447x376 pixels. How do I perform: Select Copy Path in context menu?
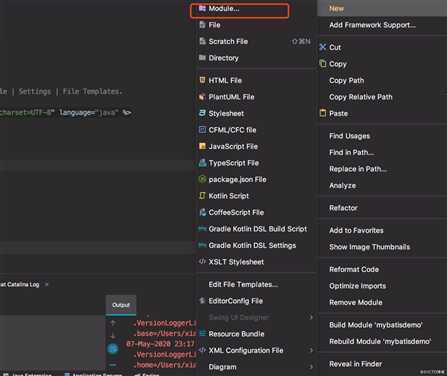[x=346, y=80]
